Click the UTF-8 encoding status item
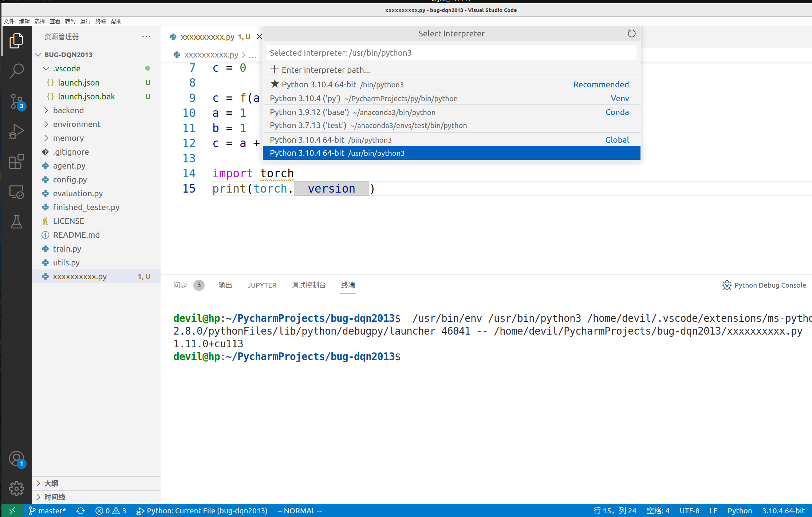 [x=689, y=511]
